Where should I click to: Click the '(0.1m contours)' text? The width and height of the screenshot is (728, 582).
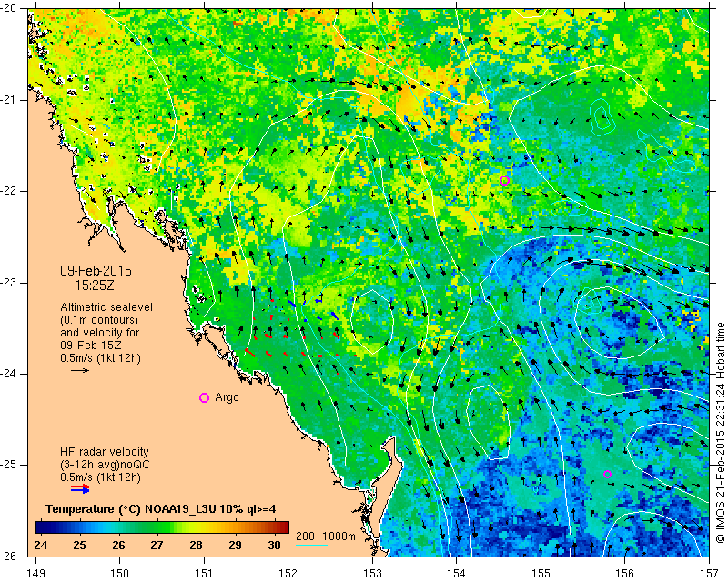(99, 320)
